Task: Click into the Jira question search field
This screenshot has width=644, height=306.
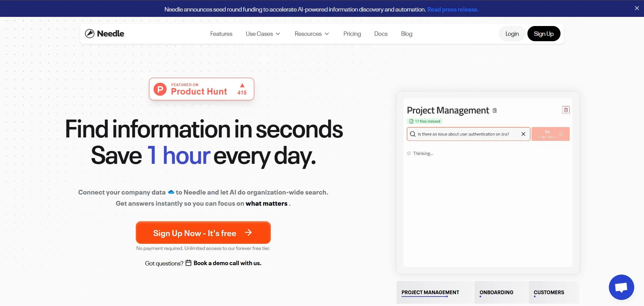Action: pos(466,134)
